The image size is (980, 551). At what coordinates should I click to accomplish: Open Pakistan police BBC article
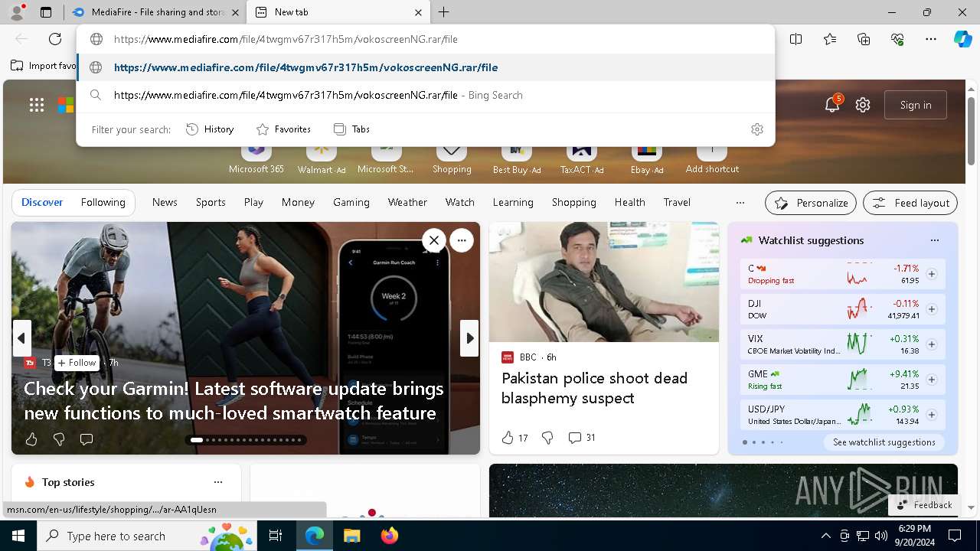point(594,388)
